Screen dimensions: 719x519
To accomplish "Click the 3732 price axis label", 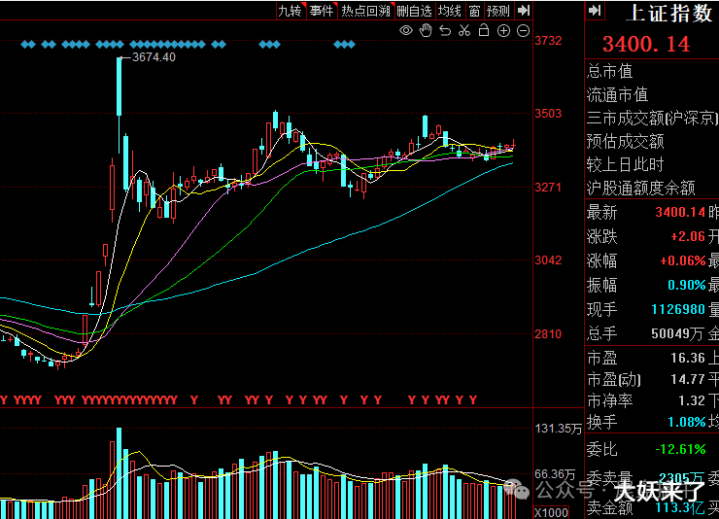I will tap(548, 41).
